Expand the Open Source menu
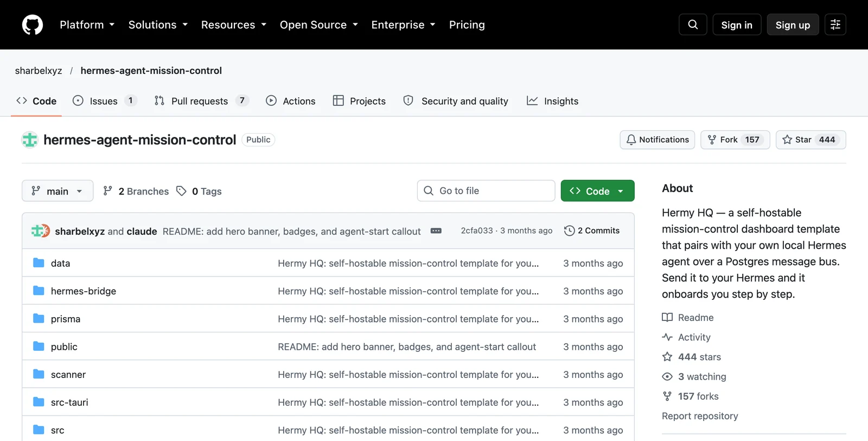Image resolution: width=868 pixels, height=441 pixels. [319, 24]
